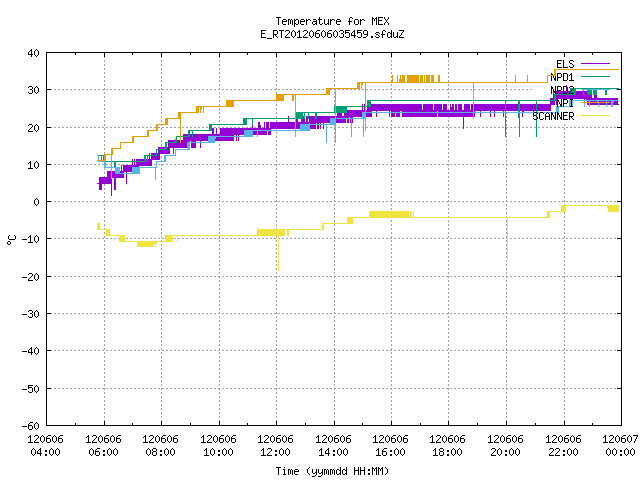Click the x-axis tick label 120606 18:00
640x480 pixels.
coord(448,446)
